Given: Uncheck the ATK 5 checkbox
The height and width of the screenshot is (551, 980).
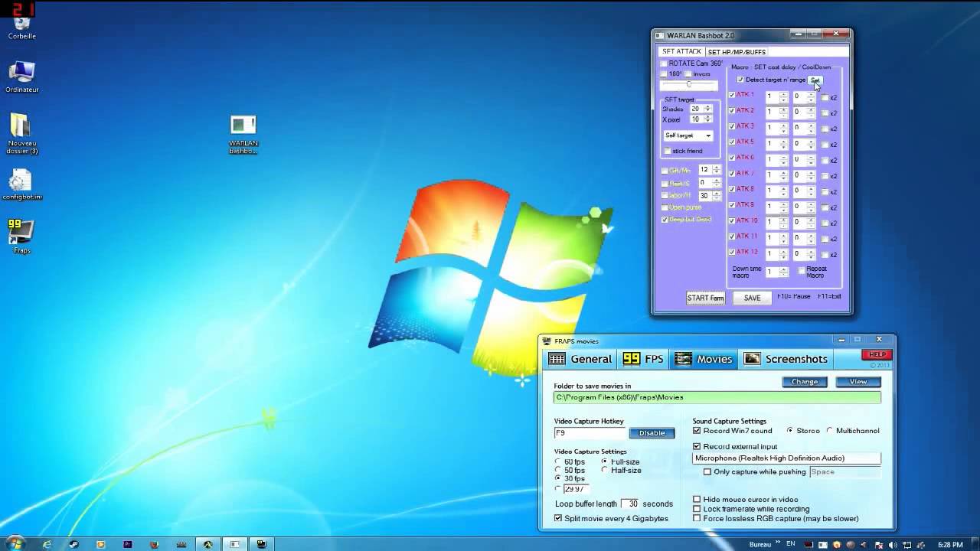Looking at the screenshot, I should (x=732, y=142).
